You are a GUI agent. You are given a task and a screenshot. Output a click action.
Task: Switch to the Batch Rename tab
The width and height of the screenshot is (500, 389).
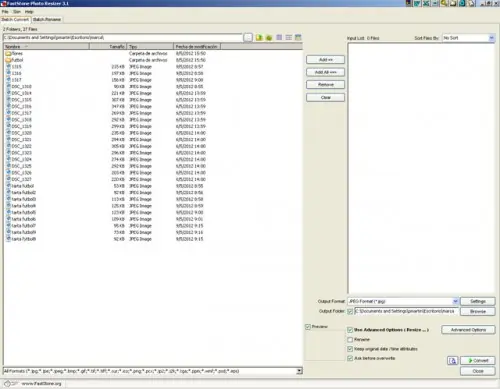47,19
